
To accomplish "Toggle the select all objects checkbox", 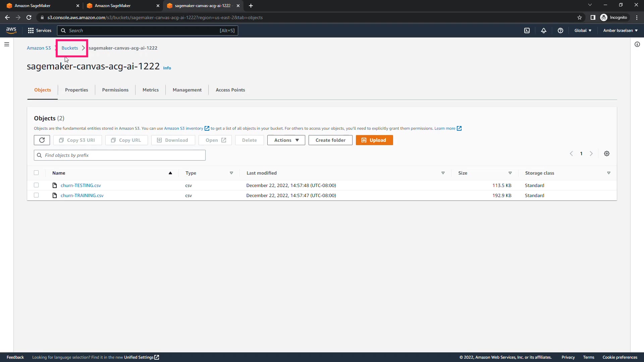I will tap(36, 173).
